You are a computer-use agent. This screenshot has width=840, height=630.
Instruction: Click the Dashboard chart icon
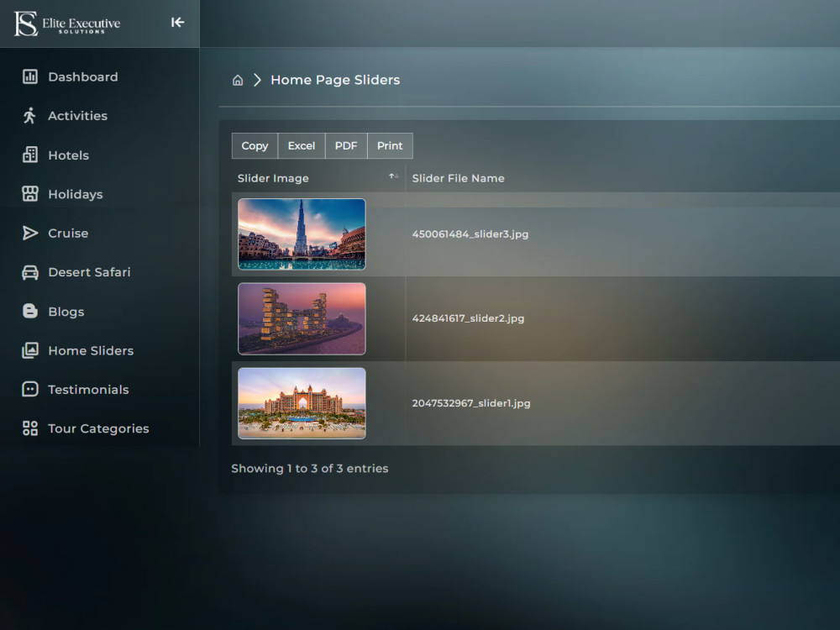30,76
